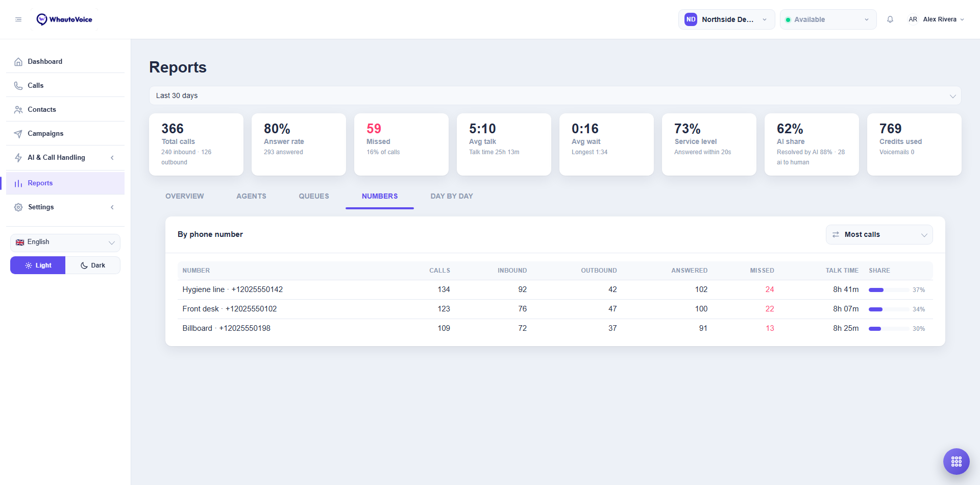Switch to the Queues tab
Image resolution: width=980 pixels, height=485 pixels.
[314, 196]
